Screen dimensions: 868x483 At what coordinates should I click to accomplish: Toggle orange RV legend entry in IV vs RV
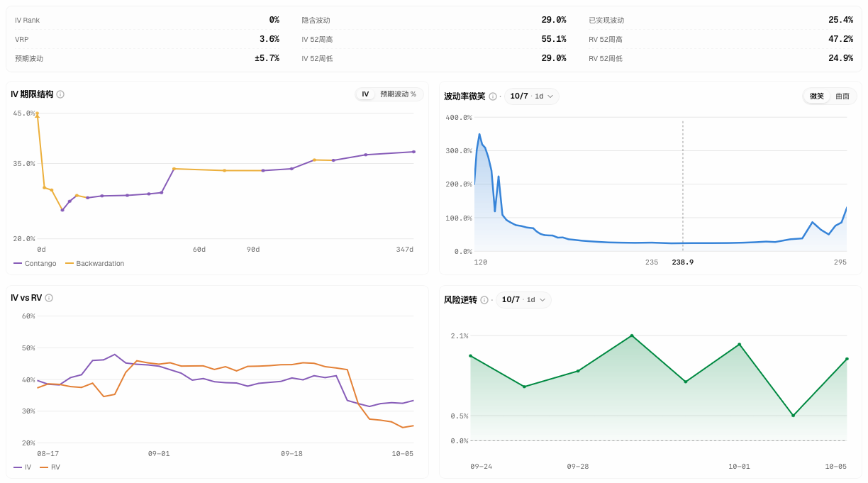50,467
